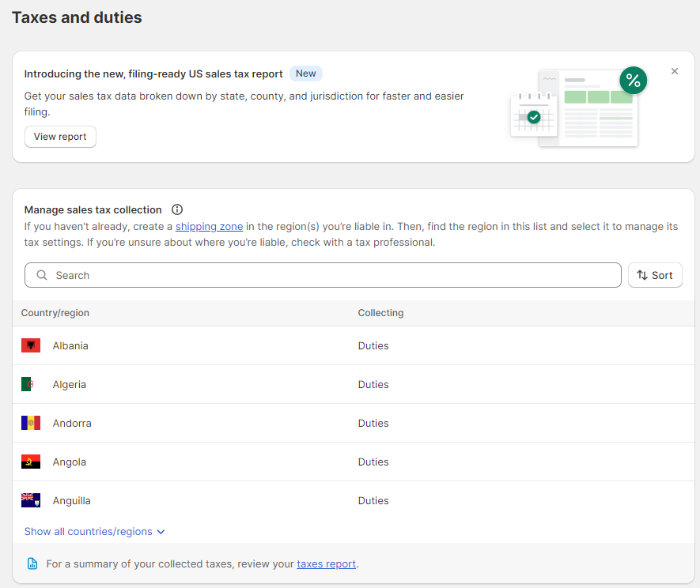The image size is (700, 588).
Task: Open the taxes report link
Action: point(327,564)
